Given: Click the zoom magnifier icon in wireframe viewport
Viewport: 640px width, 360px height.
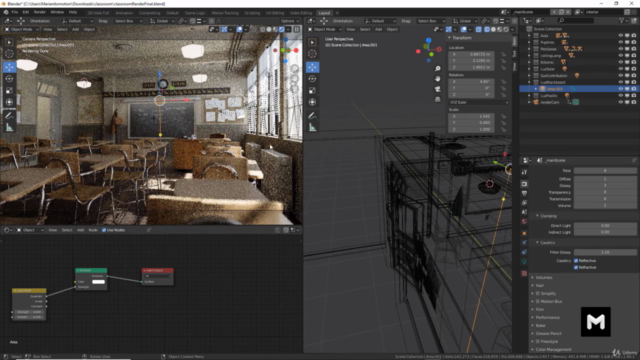Looking at the screenshot, I should (x=438, y=69).
